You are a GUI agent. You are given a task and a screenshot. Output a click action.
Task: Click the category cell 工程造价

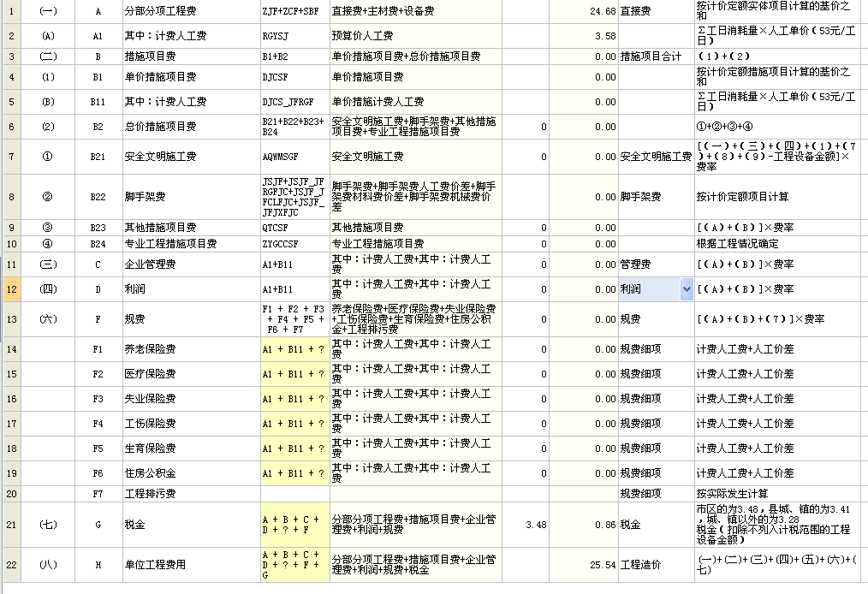656,565
